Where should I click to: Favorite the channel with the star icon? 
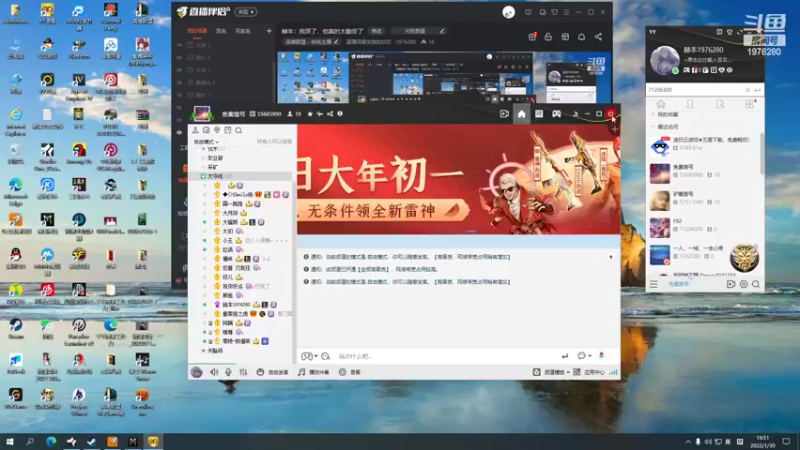tap(310, 114)
